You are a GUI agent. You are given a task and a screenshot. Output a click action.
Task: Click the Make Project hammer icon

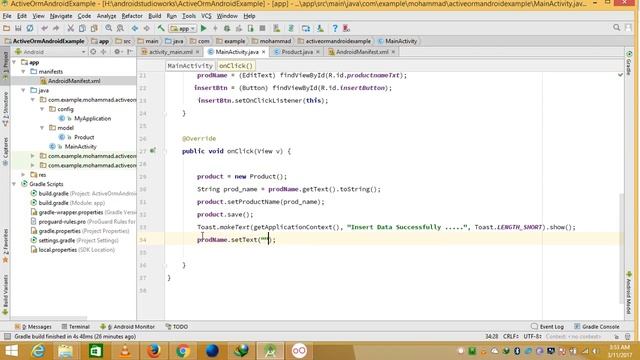(161, 28)
